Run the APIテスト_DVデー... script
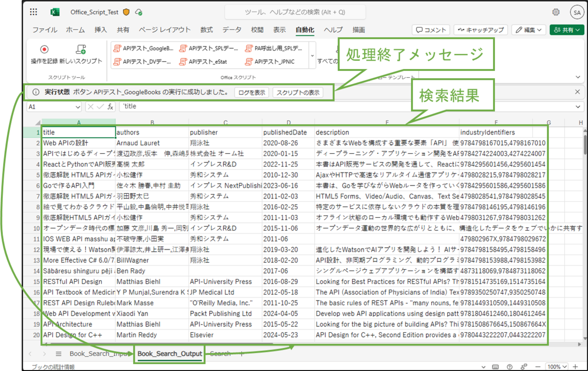Screen dimensions: 588x371 (x=143, y=62)
